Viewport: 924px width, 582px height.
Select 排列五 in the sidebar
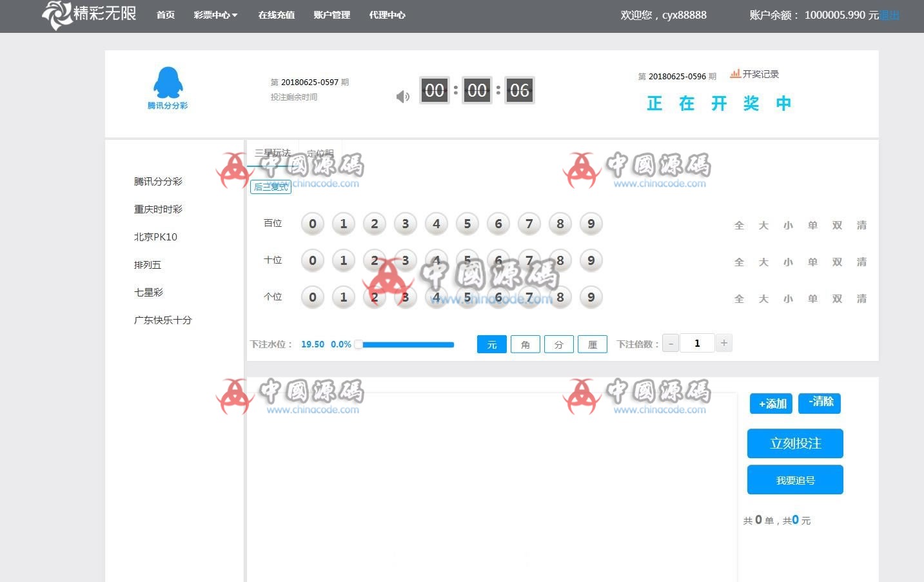[x=148, y=265]
